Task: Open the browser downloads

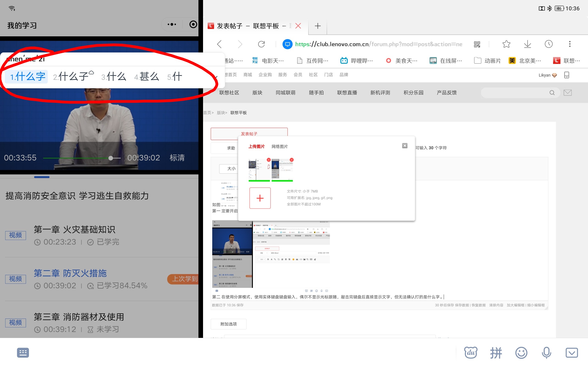Action: 528,44
